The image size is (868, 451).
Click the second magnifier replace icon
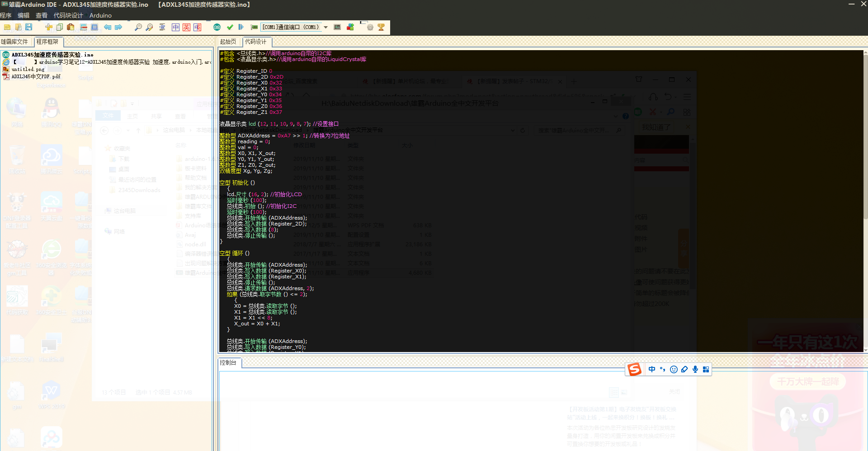click(149, 27)
